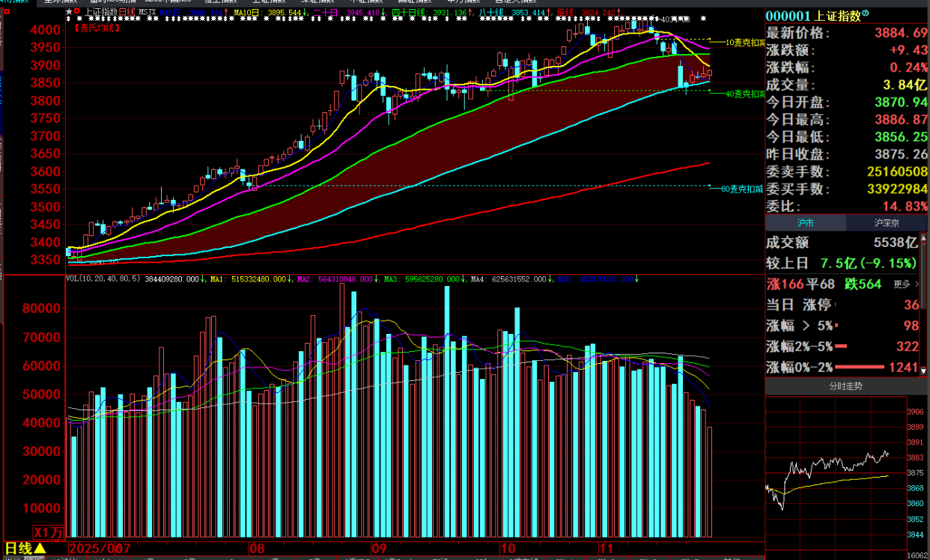
Task: Click the star icon before 上证指数日线
Action: (69, 13)
